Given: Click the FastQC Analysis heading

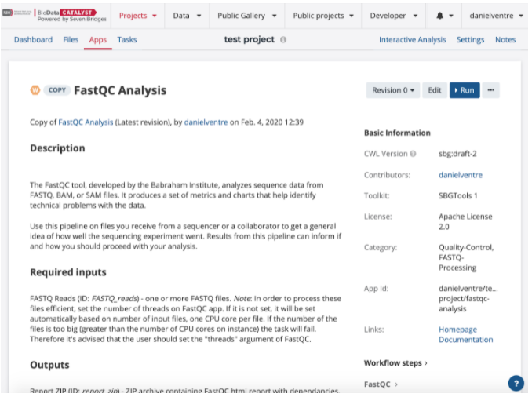Looking at the screenshot, I should point(120,90).
